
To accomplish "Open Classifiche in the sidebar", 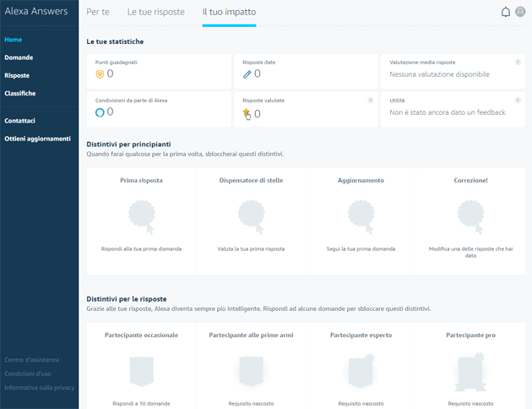I will point(20,93).
